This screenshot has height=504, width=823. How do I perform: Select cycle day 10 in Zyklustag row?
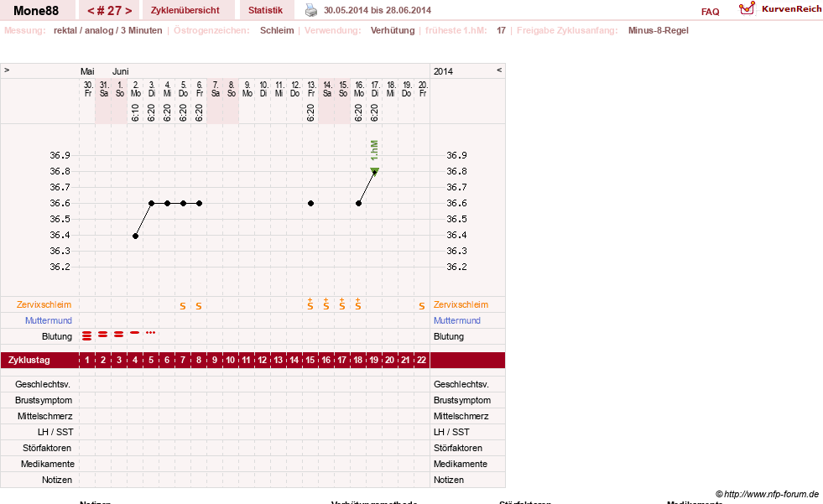coord(231,361)
